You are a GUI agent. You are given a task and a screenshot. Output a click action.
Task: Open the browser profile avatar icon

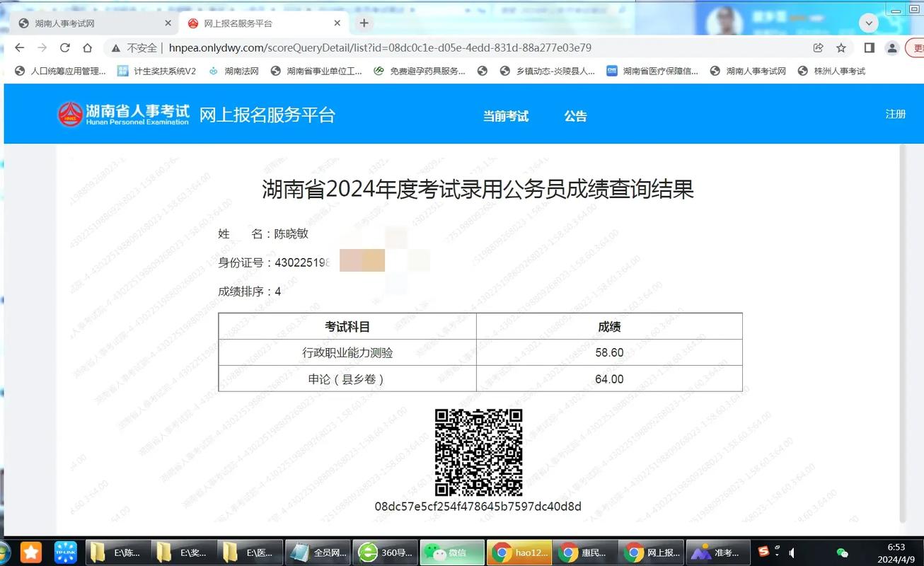pyautogui.click(x=891, y=48)
